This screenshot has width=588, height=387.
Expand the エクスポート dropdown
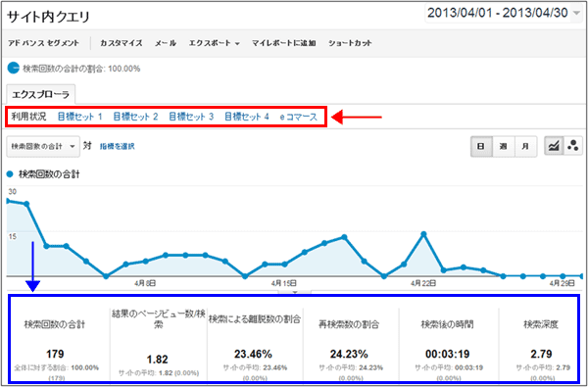(214, 43)
